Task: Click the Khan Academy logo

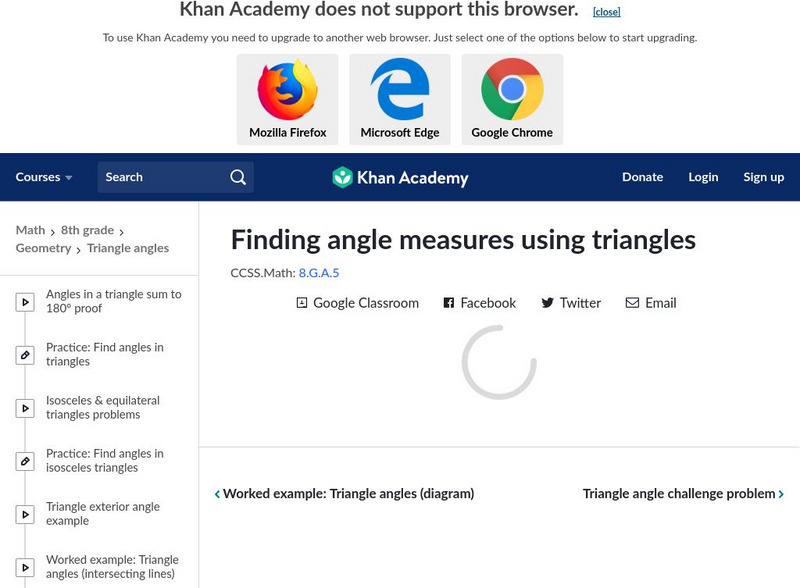Action: (x=400, y=178)
